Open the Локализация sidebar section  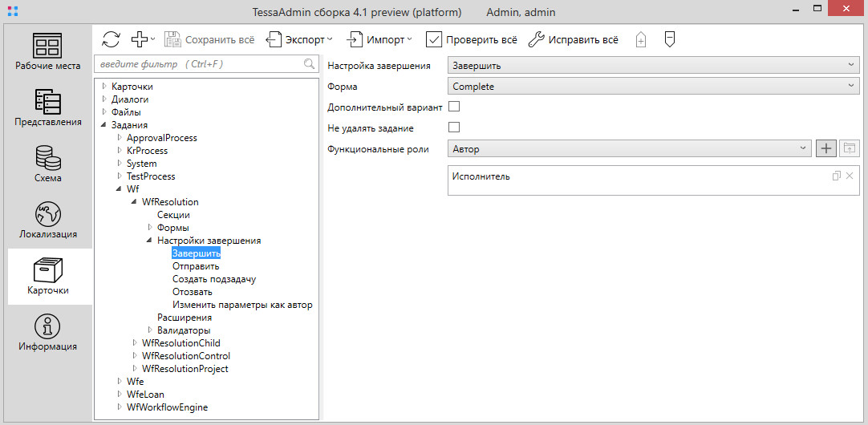pyautogui.click(x=47, y=221)
